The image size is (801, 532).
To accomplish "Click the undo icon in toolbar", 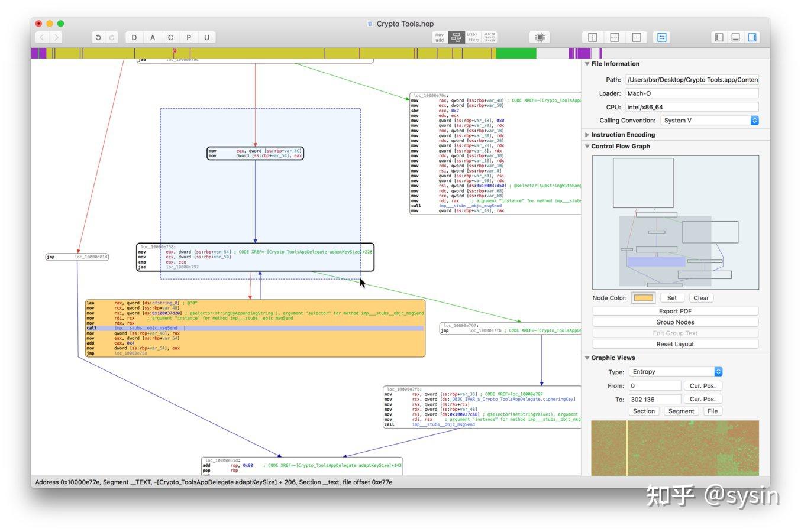I will [98, 37].
